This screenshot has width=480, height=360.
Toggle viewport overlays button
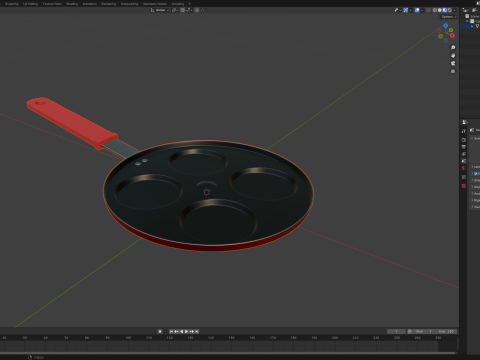[x=417, y=10]
